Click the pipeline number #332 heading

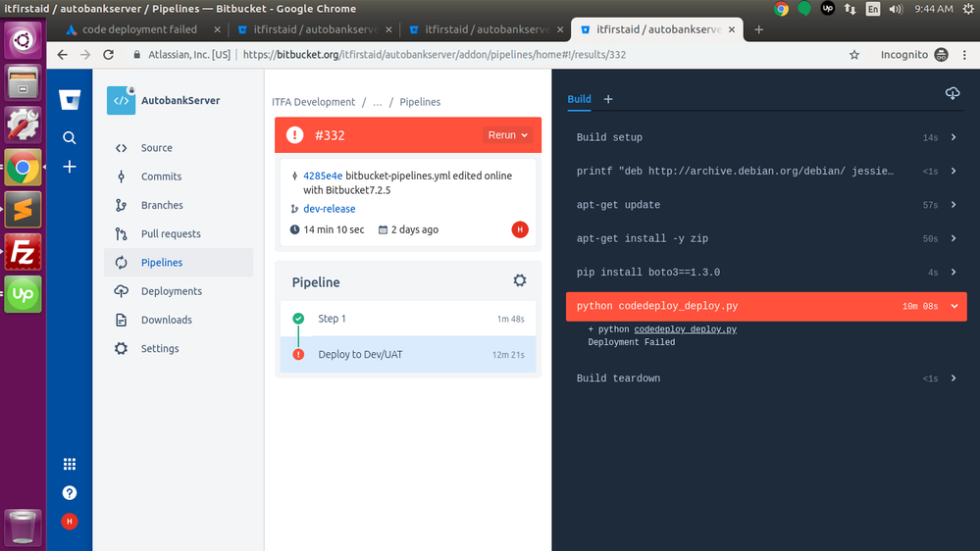330,135
